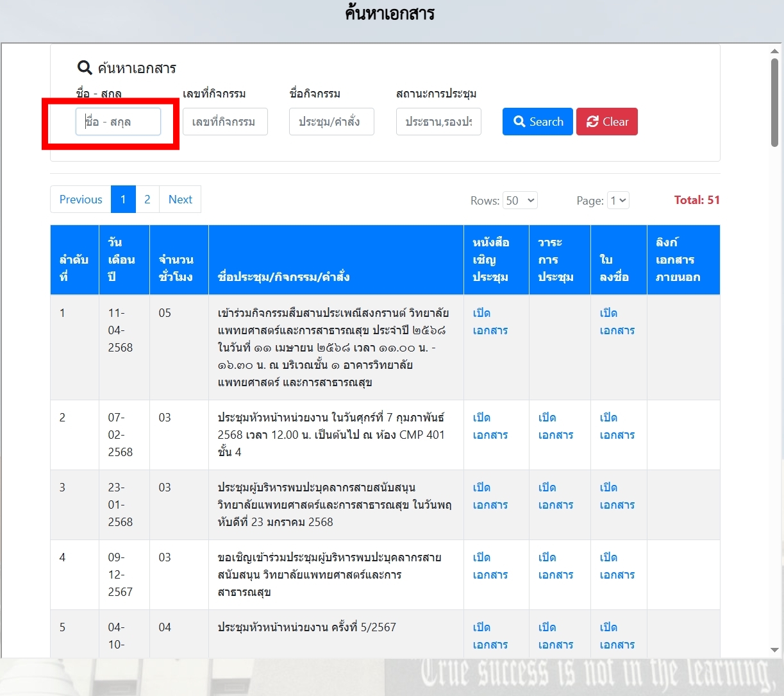Screen dimensions: 784x696
Task: Open invitation letter document for row 1
Action: [490, 321]
